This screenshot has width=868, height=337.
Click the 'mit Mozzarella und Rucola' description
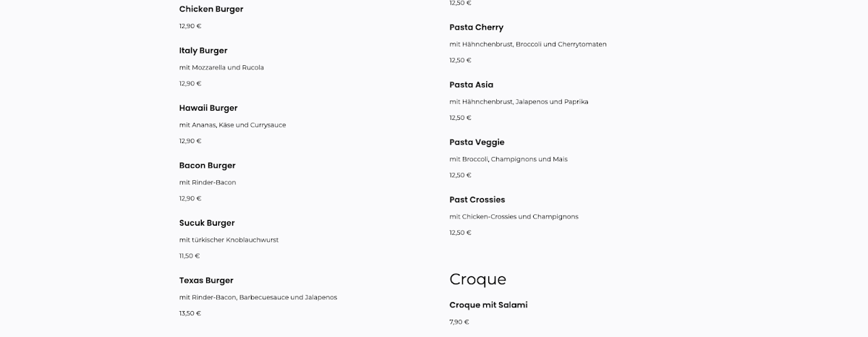click(221, 67)
